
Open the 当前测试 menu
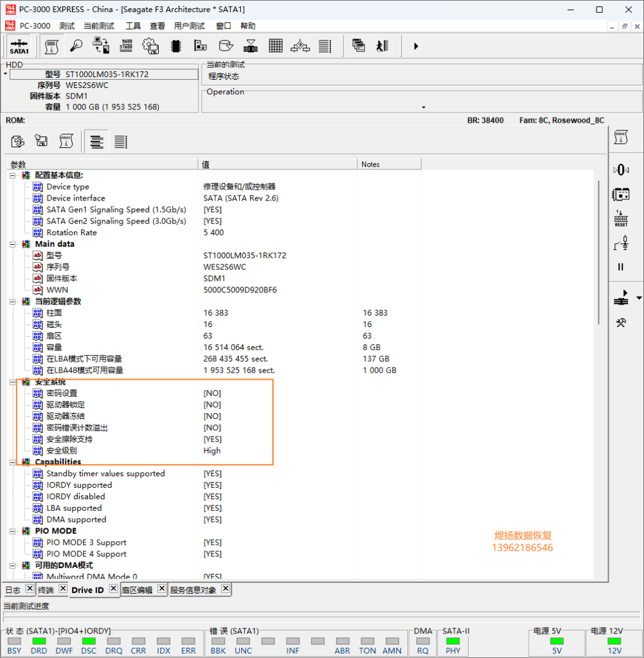99,26
